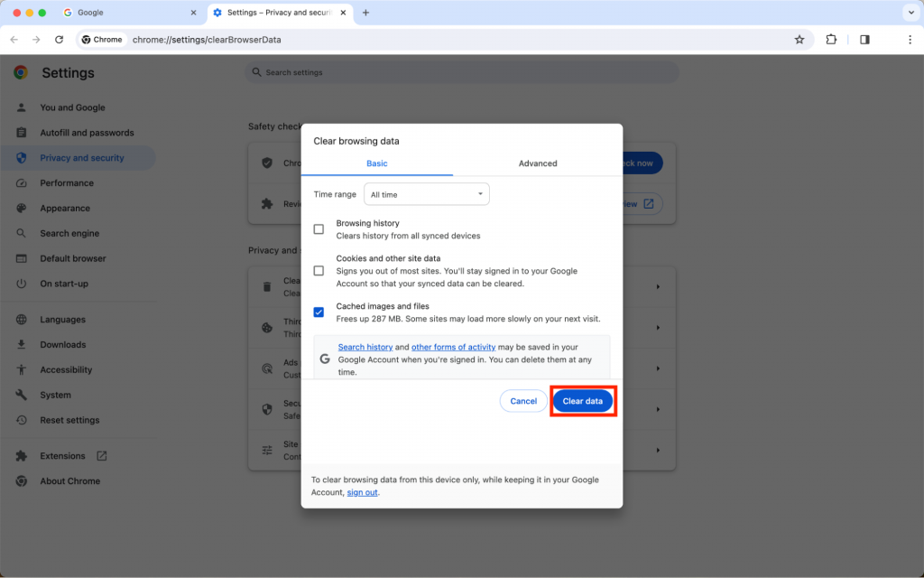Click the Appearance paintbrush icon
The image size is (924, 578).
coord(20,208)
